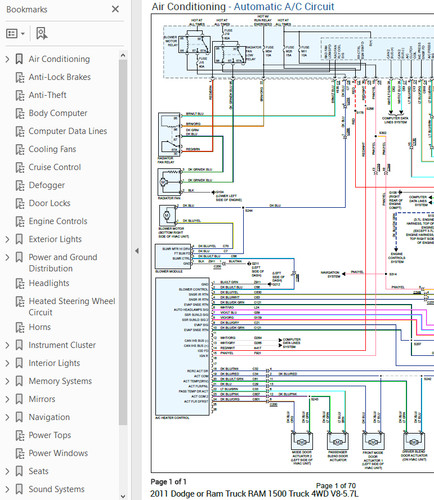Image resolution: width=434 pixels, height=500 pixels.
Task: Click the Power Tops bookmark icon
Action: pyautogui.click(x=20, y=435)
